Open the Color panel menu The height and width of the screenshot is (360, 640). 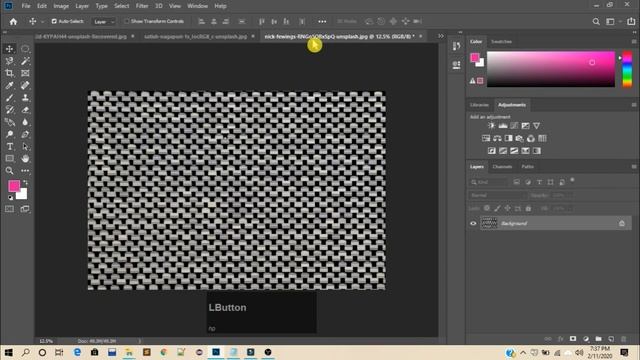(x=634, y=42)
